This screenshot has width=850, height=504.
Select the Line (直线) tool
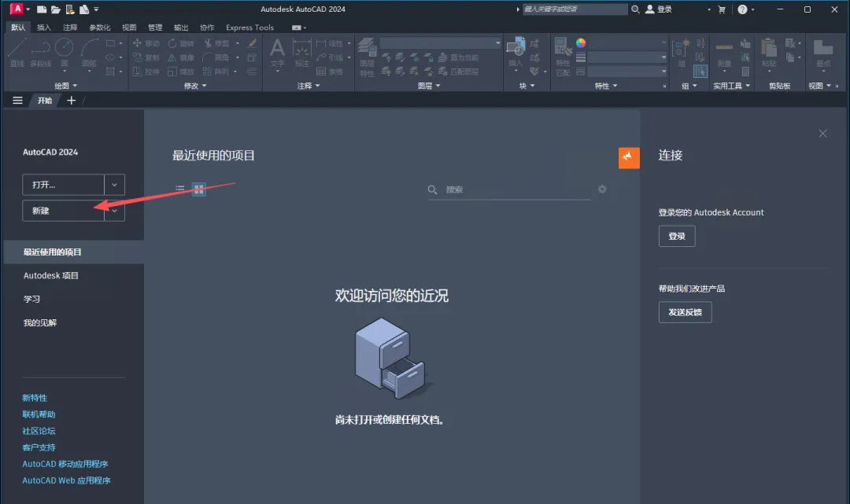tap(17, 53)
